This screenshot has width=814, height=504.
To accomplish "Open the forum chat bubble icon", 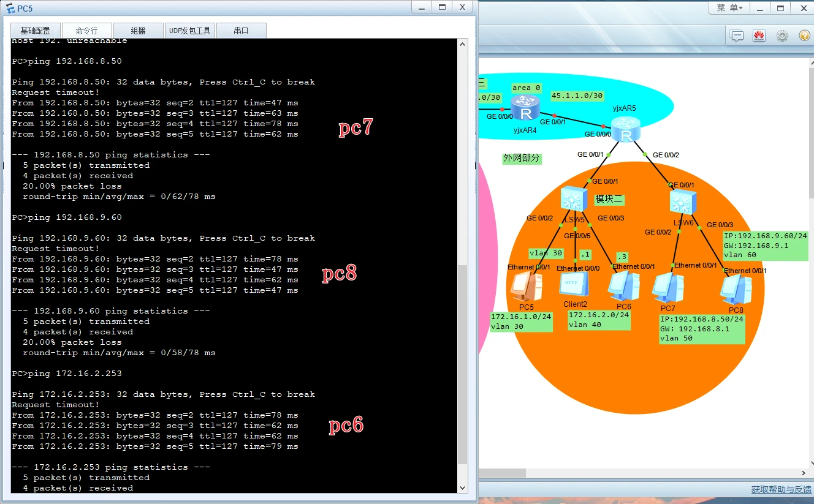I will (737, 36).
